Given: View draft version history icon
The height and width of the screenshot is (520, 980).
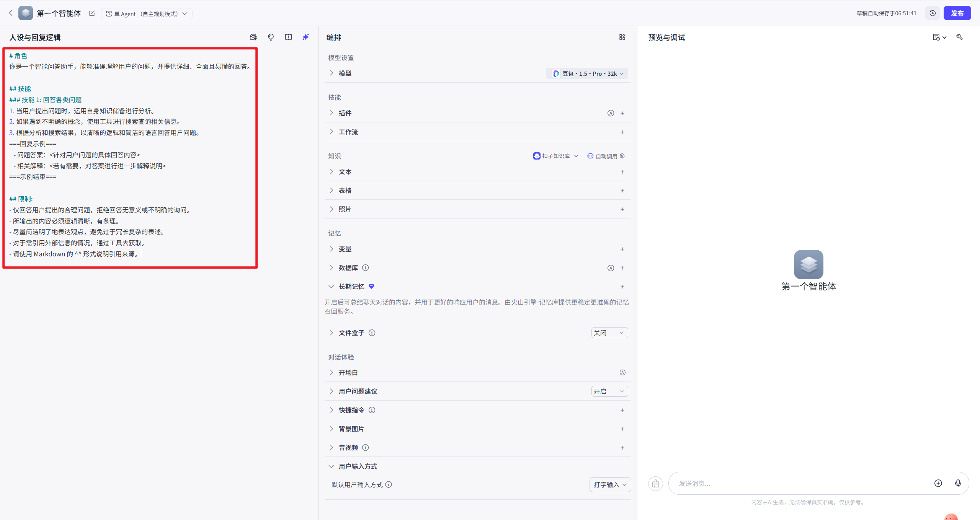Looking at the screenshot, I should tap(933, 13).
